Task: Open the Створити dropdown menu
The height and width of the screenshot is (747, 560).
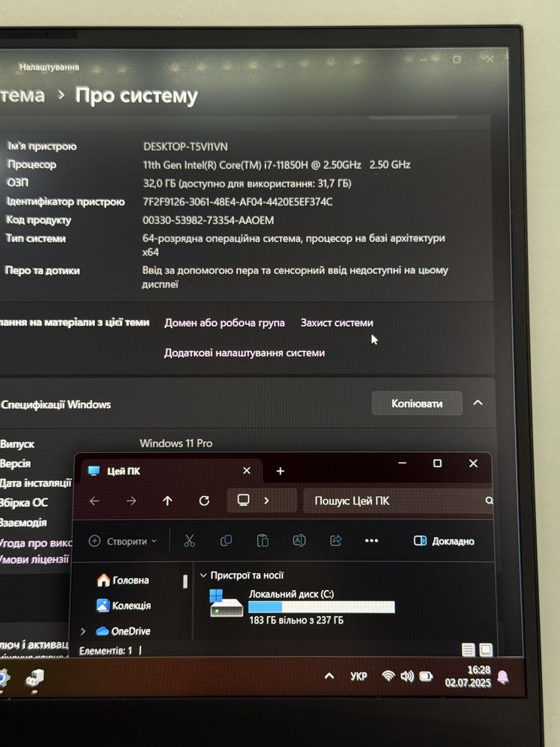Action: pos(123,541)
